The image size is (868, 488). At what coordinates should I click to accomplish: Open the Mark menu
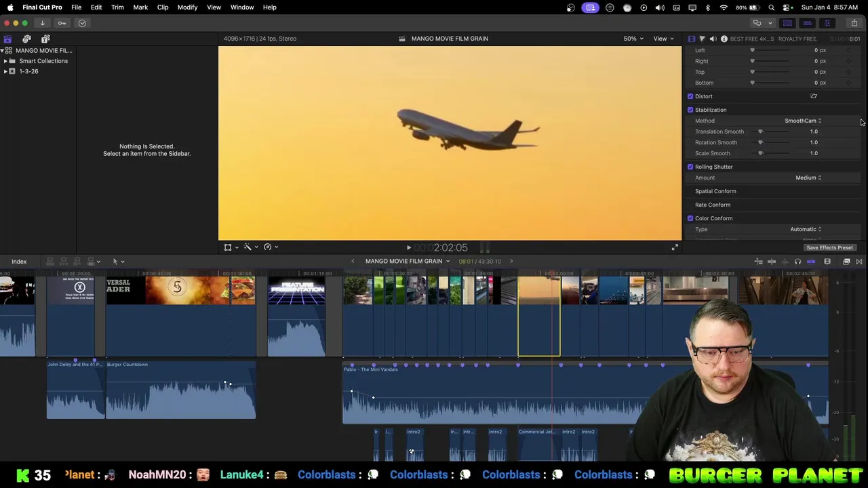[140, 7]
